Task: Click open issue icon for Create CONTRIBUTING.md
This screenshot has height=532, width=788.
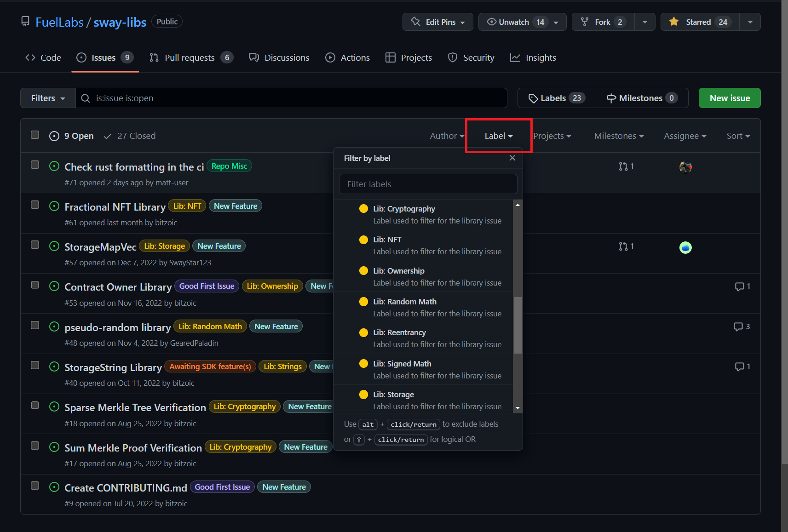Action: pos(54,487)
